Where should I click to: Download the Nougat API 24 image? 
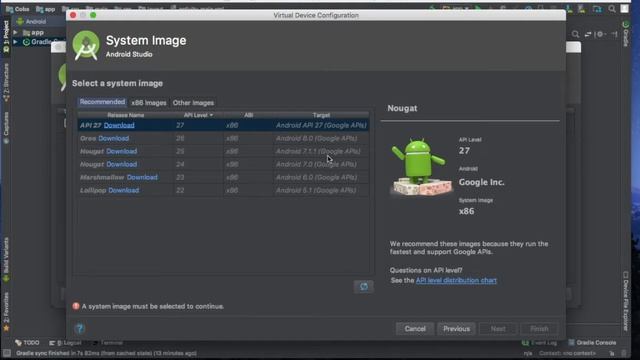(122, 164)
